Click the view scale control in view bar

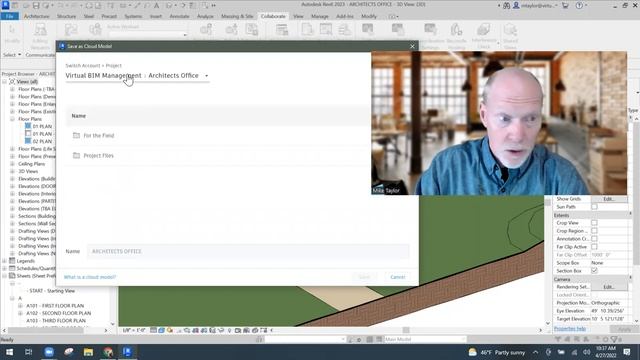(134, 330)
